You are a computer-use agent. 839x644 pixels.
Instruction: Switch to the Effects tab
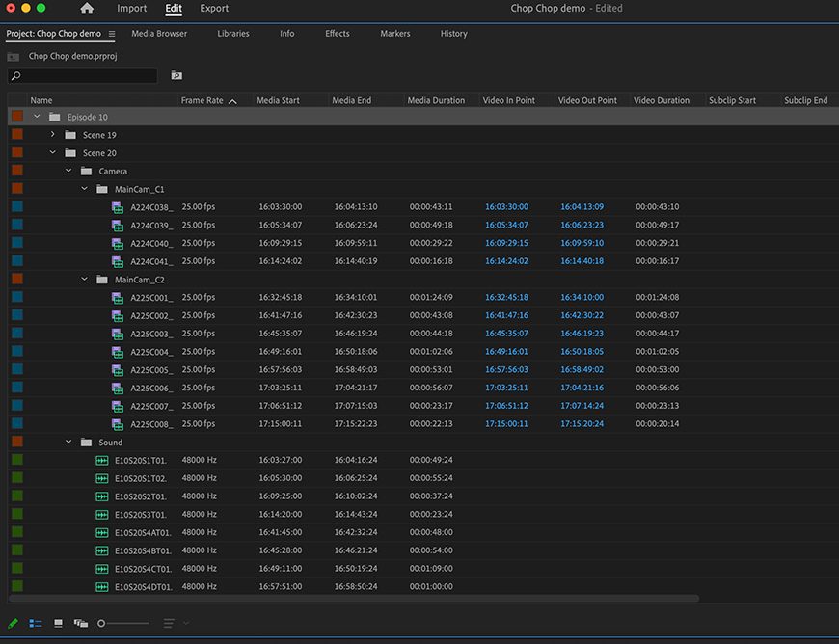click(x=338, y=34)
